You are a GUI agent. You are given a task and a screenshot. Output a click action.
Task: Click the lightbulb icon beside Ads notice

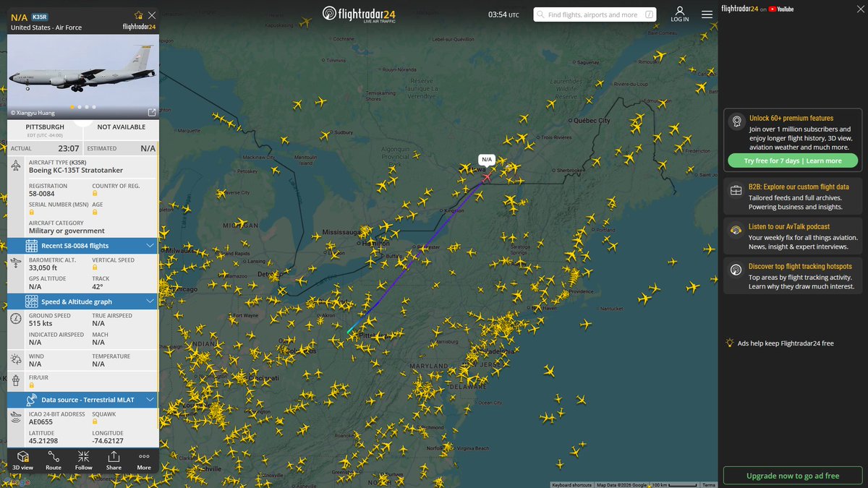coord(731,343)
